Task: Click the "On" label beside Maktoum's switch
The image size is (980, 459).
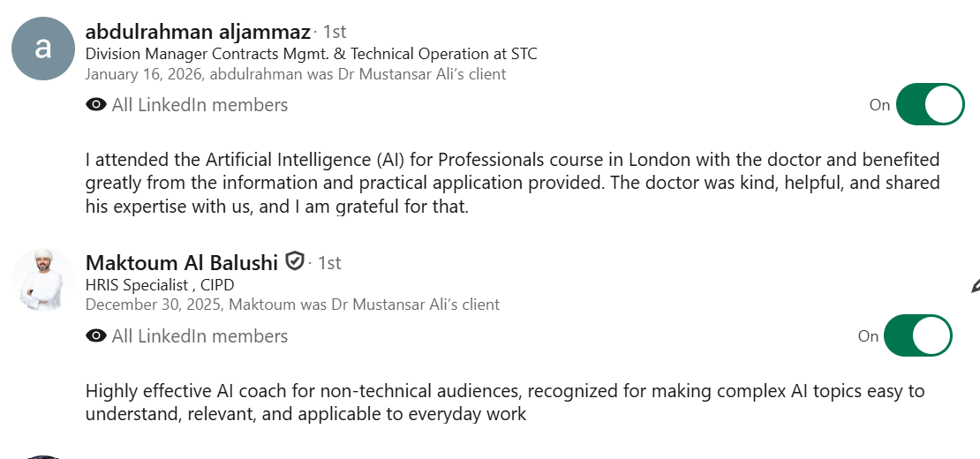Action: (x=868, y=336)
